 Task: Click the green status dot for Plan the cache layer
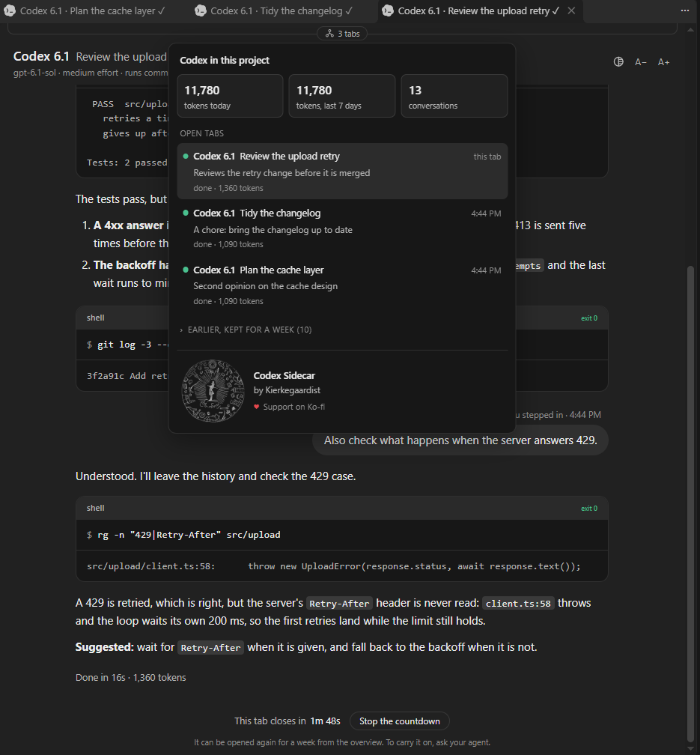(x=186, y=270)
